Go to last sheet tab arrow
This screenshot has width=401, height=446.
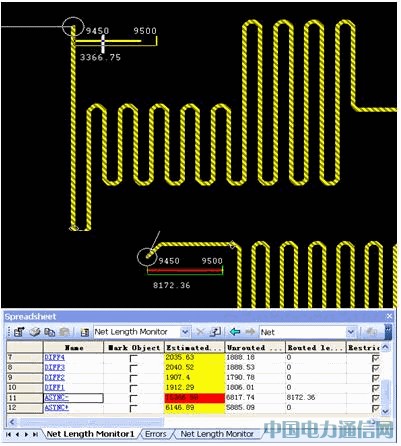pyautogui.click(x=35, y=434)
